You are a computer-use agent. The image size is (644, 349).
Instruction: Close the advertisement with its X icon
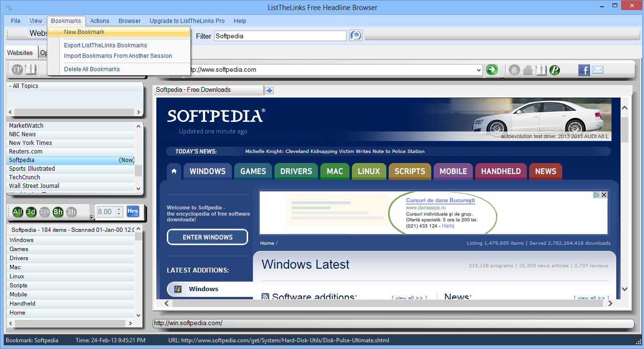[604, 195]
